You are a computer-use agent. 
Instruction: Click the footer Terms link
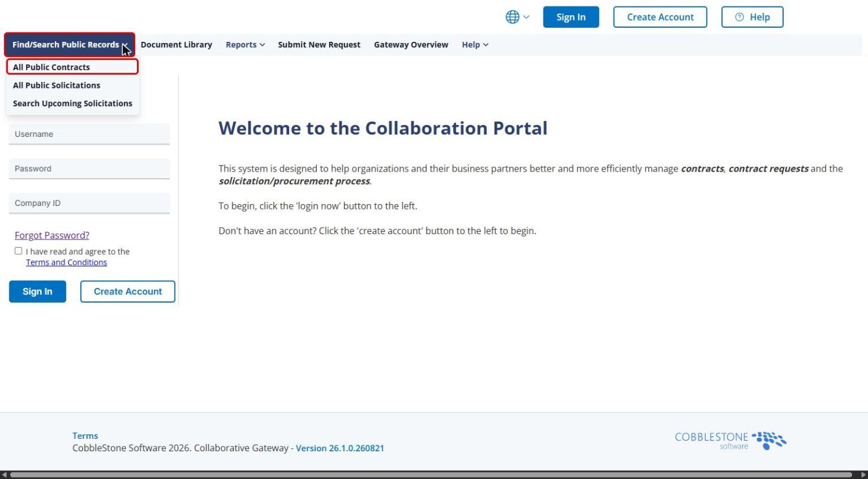tap(86, 436)
